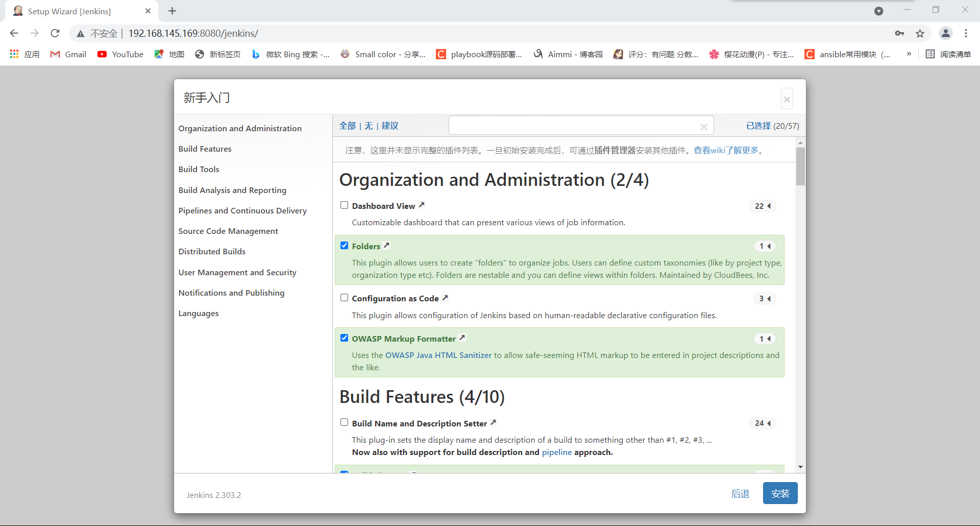
Task: Uncheck the Folders plugin checkbox
Action: 345,246
